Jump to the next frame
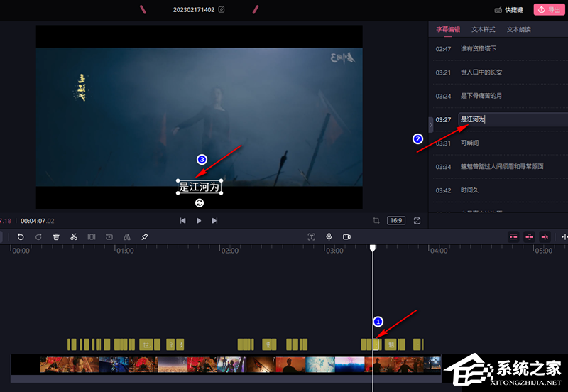The width and height of the screenshot is (568, 392). (214, 221)
